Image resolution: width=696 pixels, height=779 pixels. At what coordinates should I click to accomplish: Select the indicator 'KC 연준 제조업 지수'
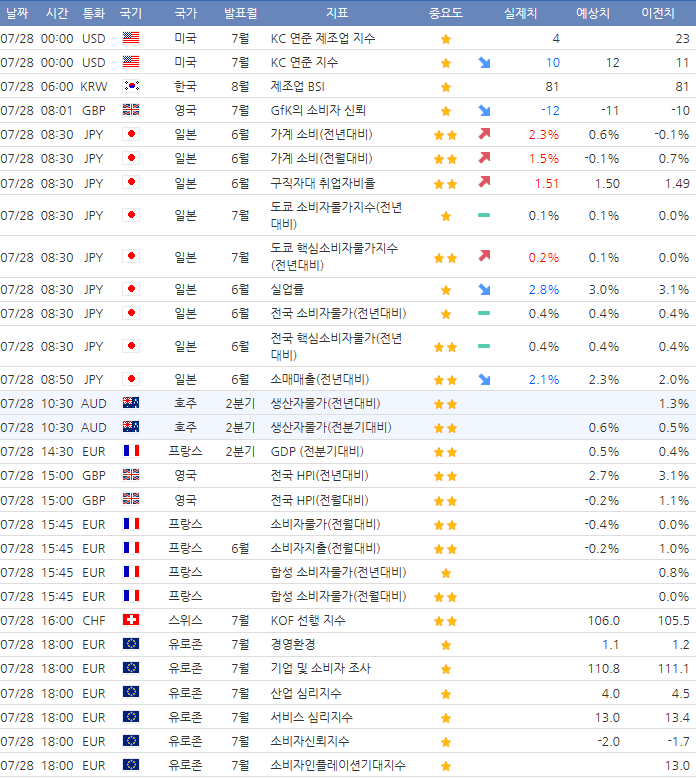(x=323, y=38)
